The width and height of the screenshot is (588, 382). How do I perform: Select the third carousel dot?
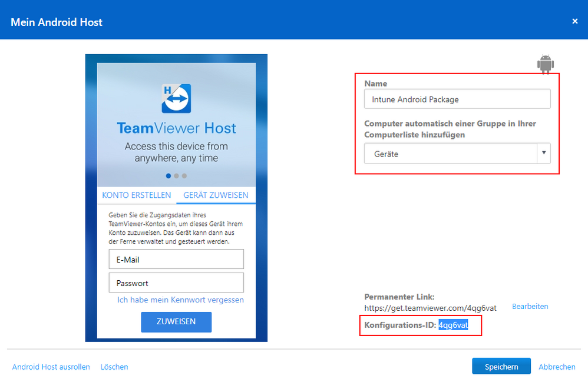point(184,175)
